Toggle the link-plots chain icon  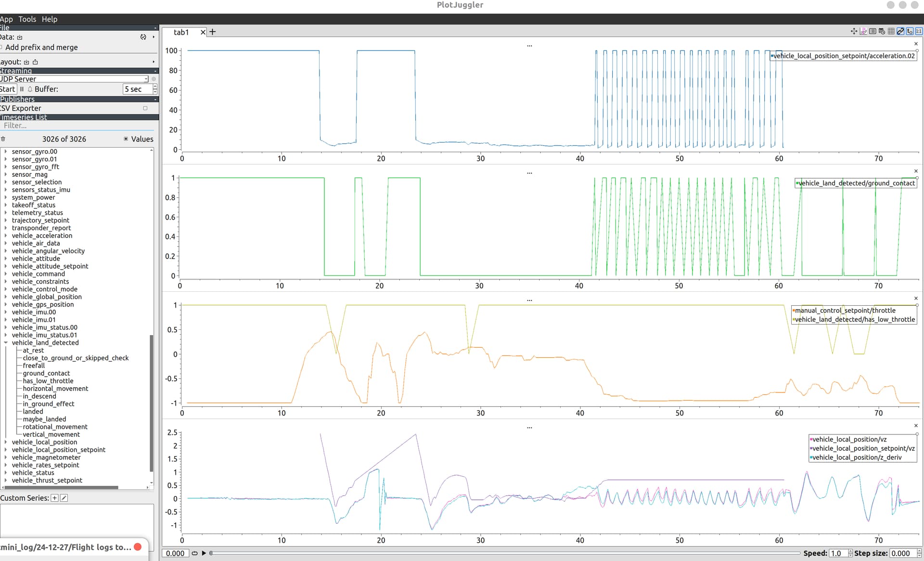(x=900, y=31)
